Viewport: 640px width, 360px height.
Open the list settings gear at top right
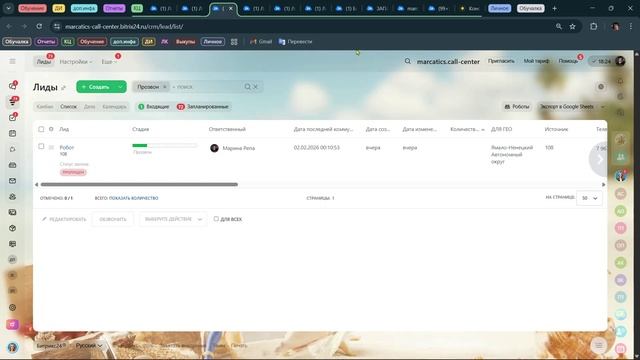coord(601,87)
